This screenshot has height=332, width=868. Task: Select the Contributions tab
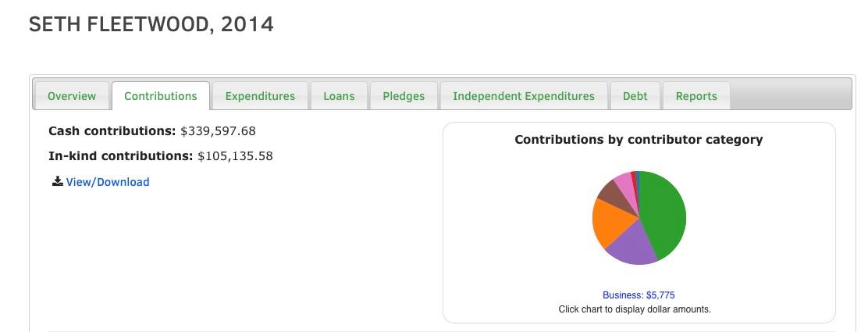point(161,96)
